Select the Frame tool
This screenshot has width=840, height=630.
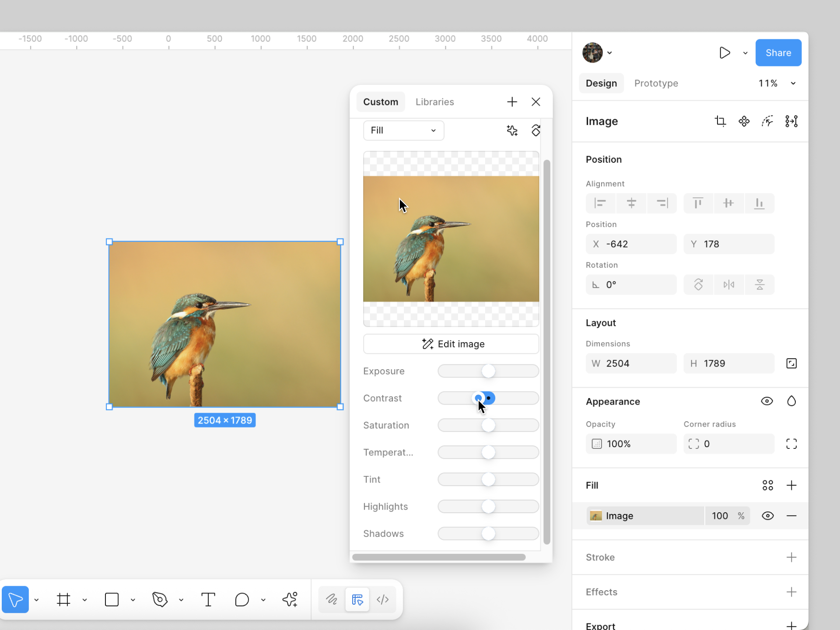[63, 599]
